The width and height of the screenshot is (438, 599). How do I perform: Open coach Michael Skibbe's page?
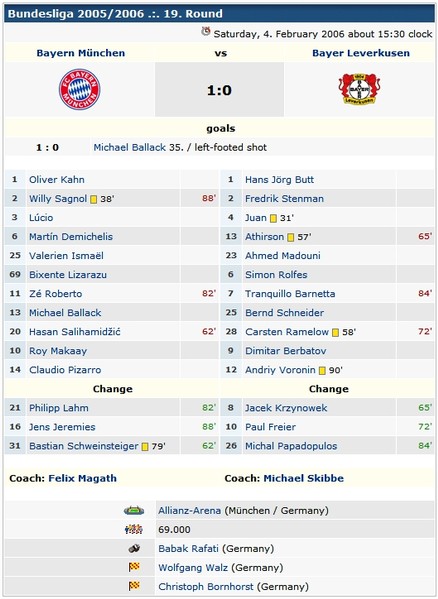(304, 478)
